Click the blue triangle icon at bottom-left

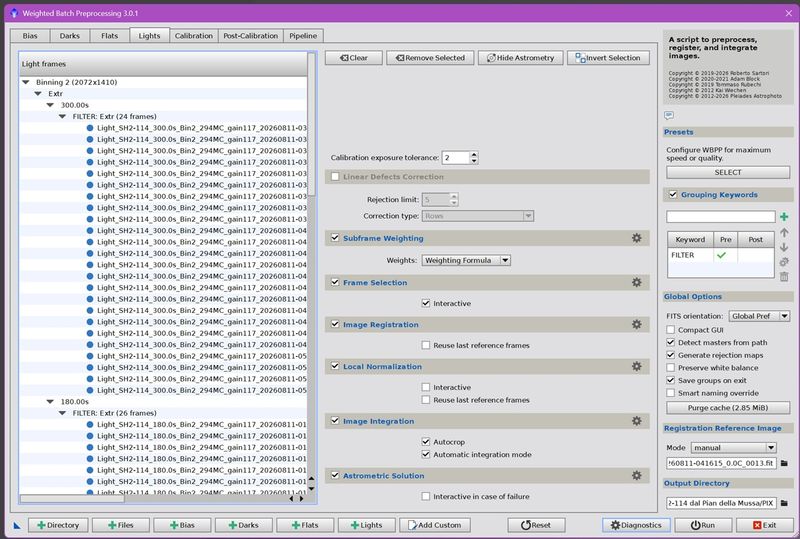[x=17, y=525]
